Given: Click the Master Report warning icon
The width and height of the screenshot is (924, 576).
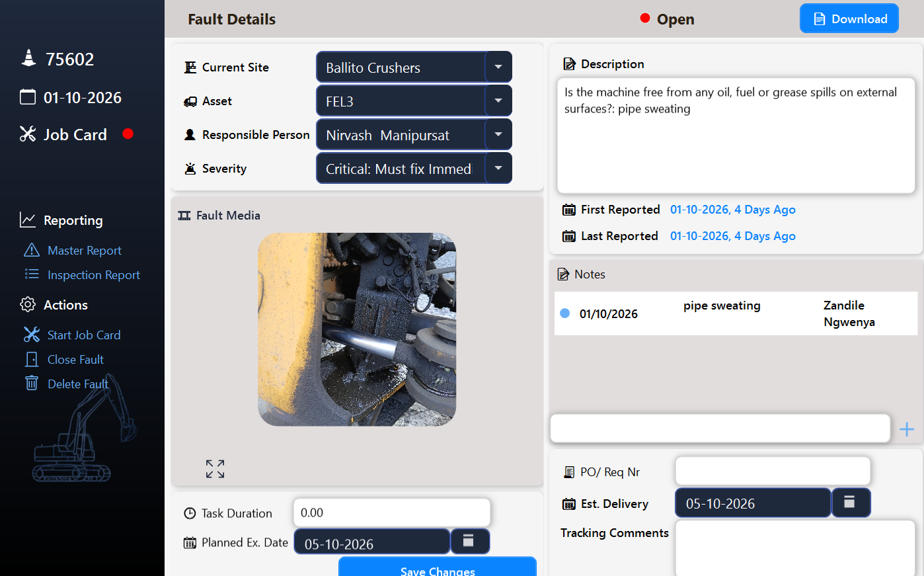Looking at the screenshot, I should pyautogui.click(x=32, y=250).
